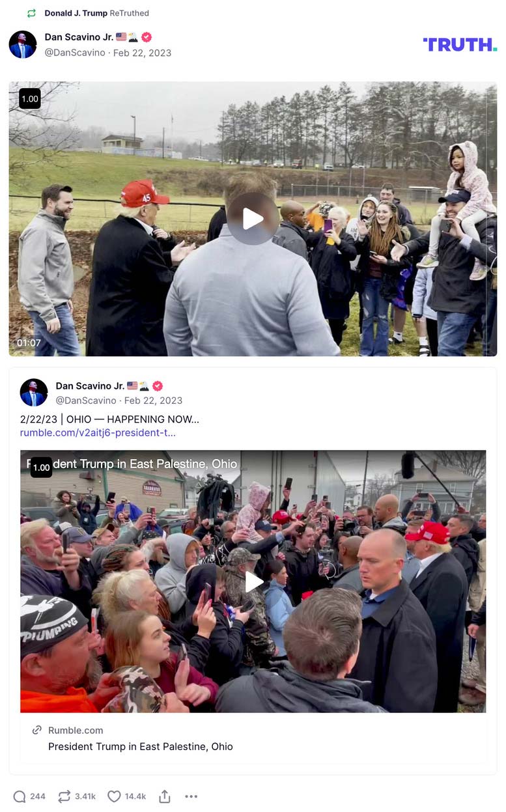This screenshot has width=506, height=812.
Task: Click the Rumble.com link chain icon
Action: pyautogui.click(x=37, y=730)
